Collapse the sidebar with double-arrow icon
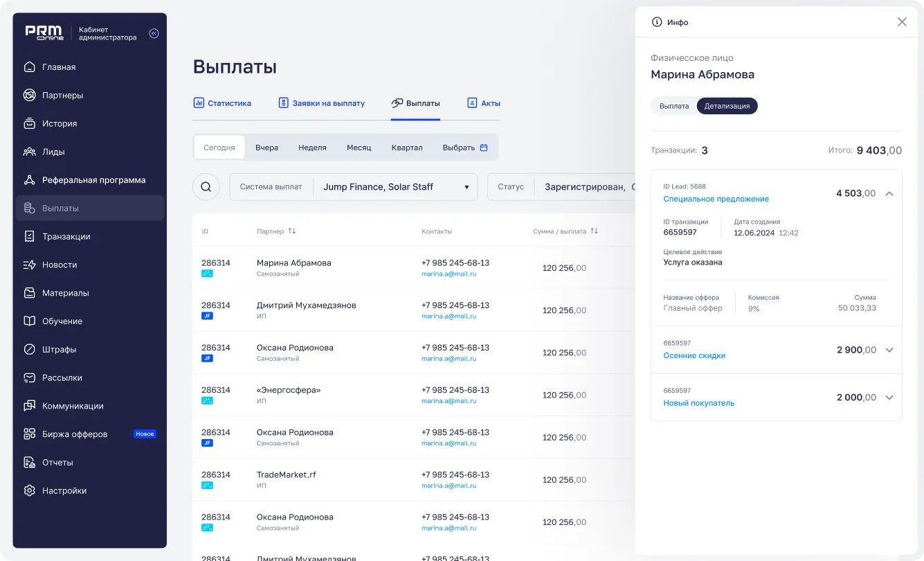 click(x=154, y=33)
